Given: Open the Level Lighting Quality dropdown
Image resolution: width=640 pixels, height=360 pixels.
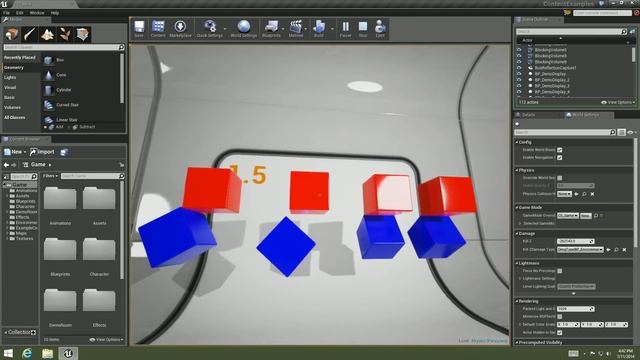Looking at the screenshot, I should click(576, 287).
